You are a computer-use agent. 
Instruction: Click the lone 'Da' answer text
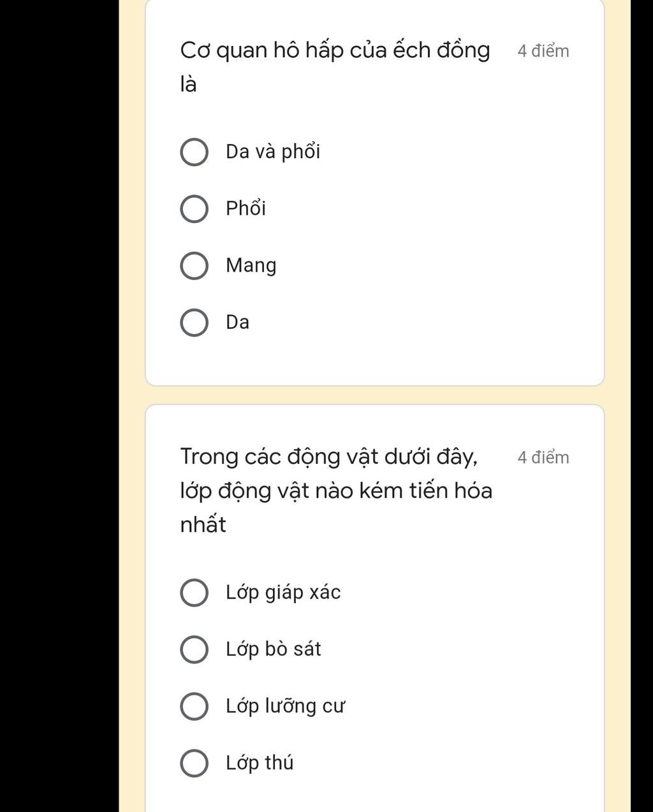[237, 323]
